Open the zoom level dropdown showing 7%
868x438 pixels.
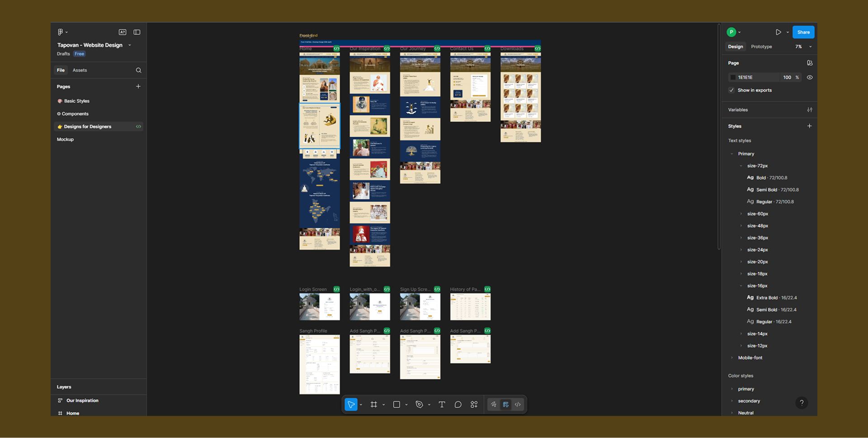click(x=802, y=47)
